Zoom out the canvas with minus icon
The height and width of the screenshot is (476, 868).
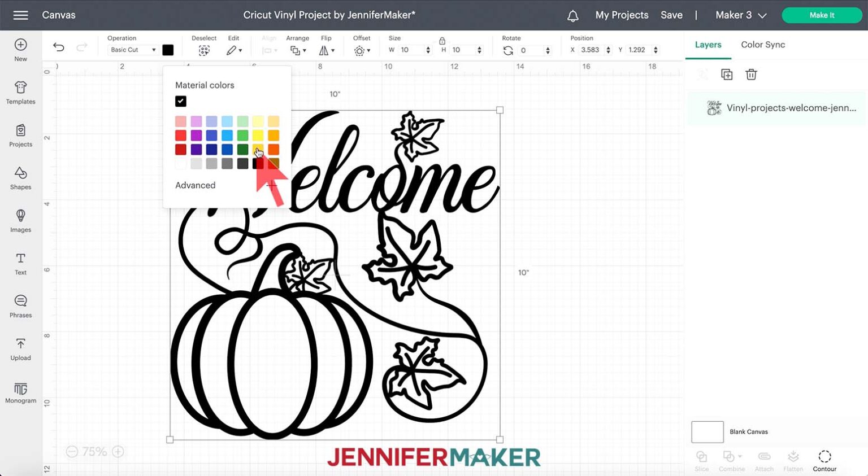pos(72,452)
